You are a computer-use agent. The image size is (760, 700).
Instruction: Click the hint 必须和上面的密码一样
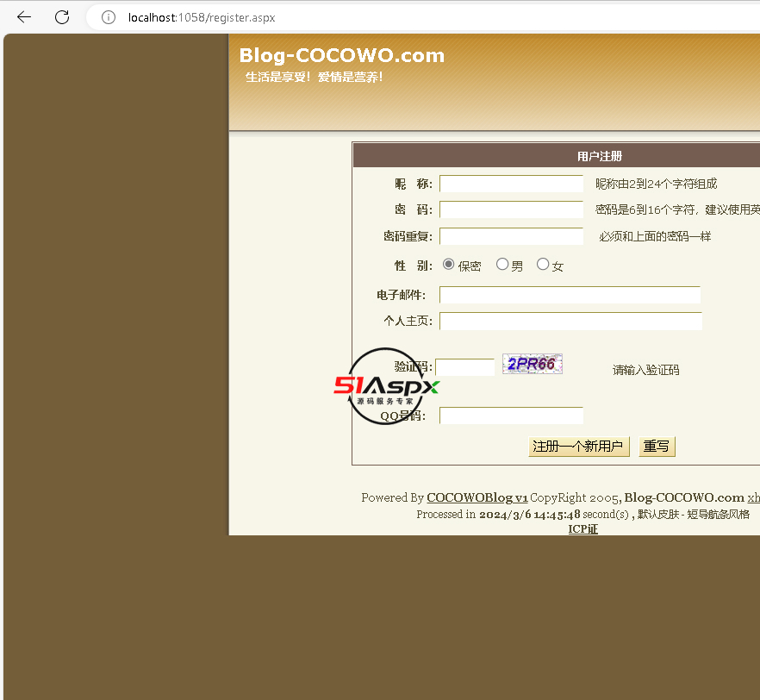coord(655,236)
